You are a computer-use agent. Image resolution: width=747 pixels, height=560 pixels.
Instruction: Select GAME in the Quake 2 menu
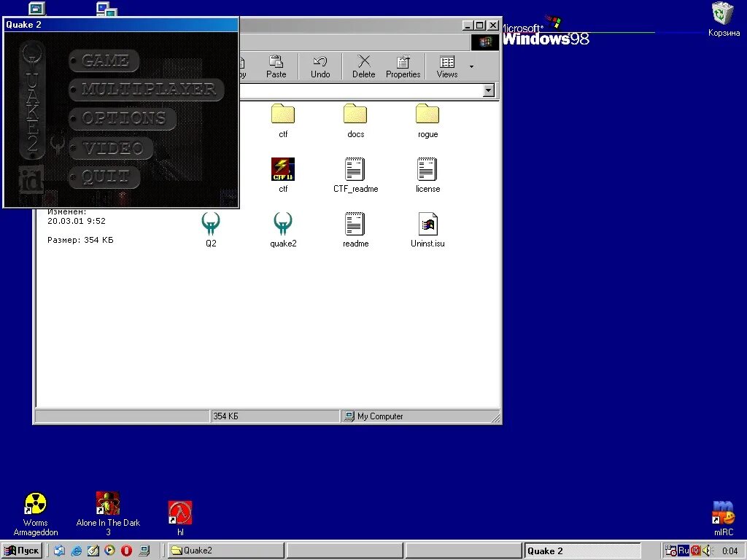coord(104,61)
